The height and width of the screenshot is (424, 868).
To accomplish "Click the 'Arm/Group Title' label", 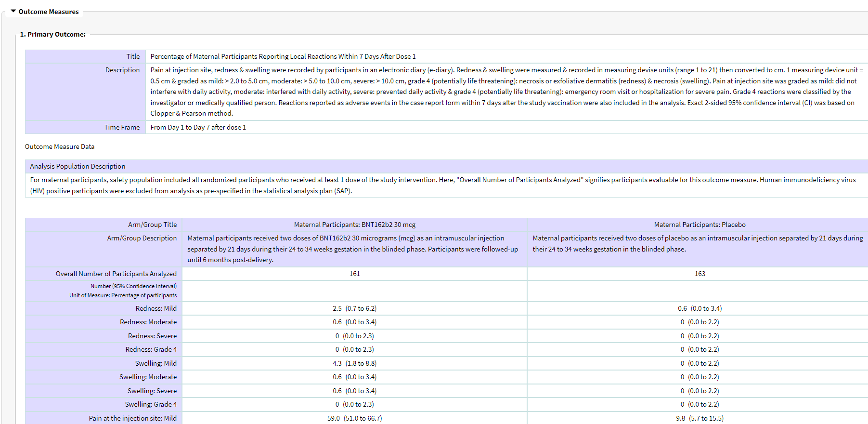I will 153,225.
